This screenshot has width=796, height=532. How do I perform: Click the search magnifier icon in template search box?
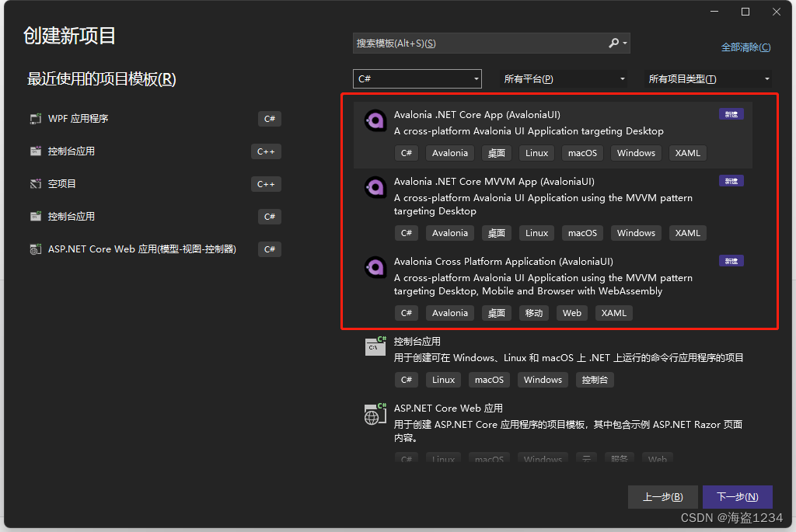pyautogui.click(x=614, y=43)
